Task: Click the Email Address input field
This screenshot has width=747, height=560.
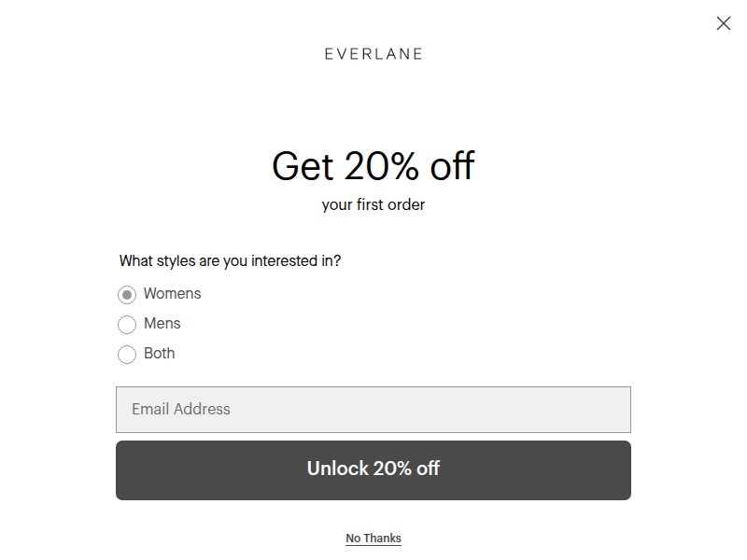Action: tap(373, 409)
